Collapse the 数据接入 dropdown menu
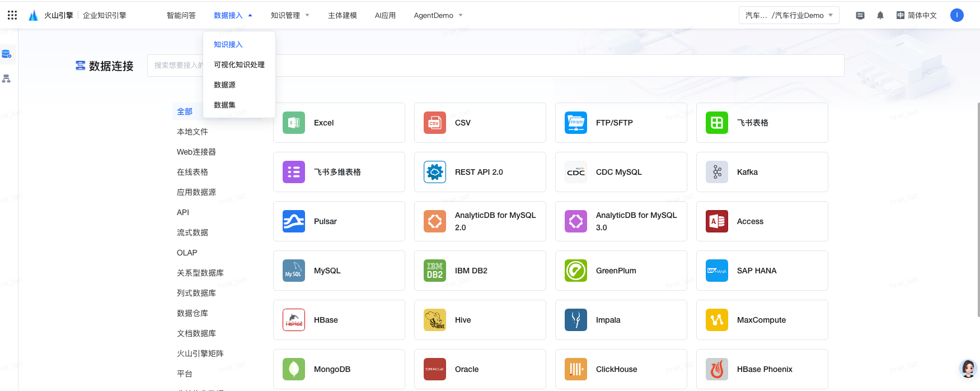Viewport: 980px width, 391px height. (233, 16)
